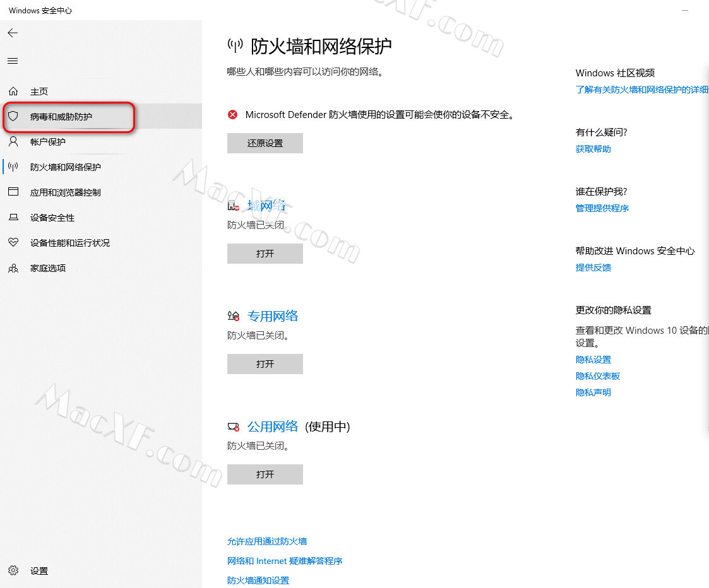Screen dimensions: 709x588
Task: Click the gear icon for 设置
Action: (13, 570)
